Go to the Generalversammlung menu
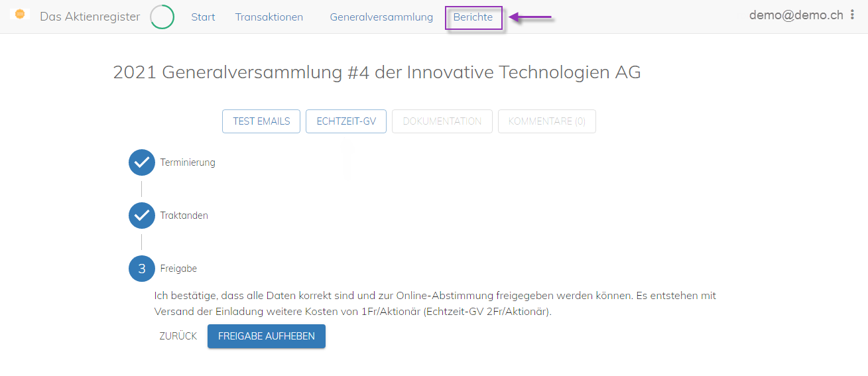Screen dimensions: 868x376 pos(381,17)
